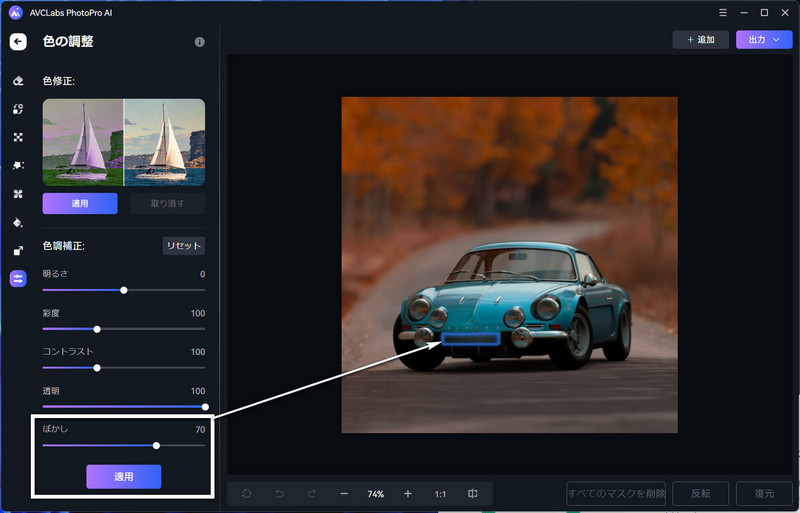Click the 色修正 section label

[59, 81]
